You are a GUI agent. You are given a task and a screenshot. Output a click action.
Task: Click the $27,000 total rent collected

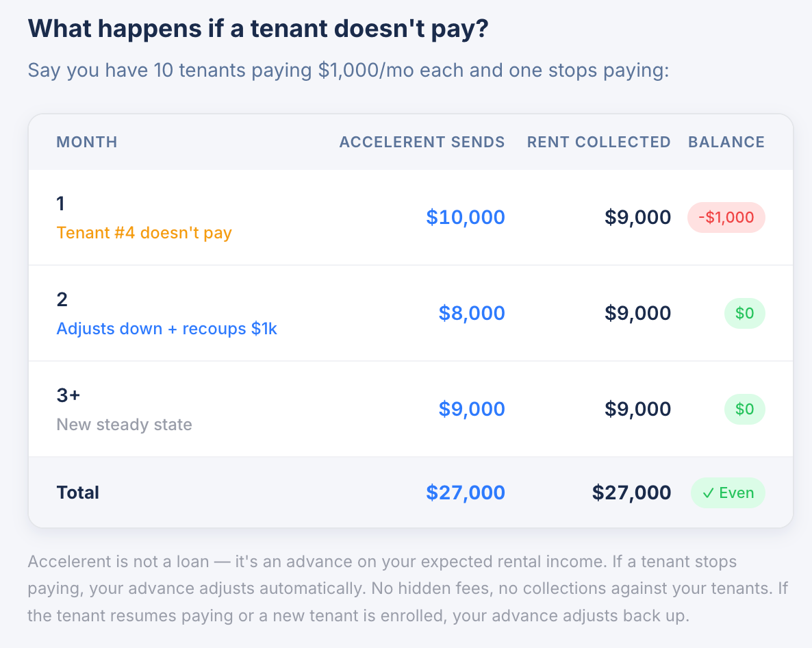pos(631,493)
